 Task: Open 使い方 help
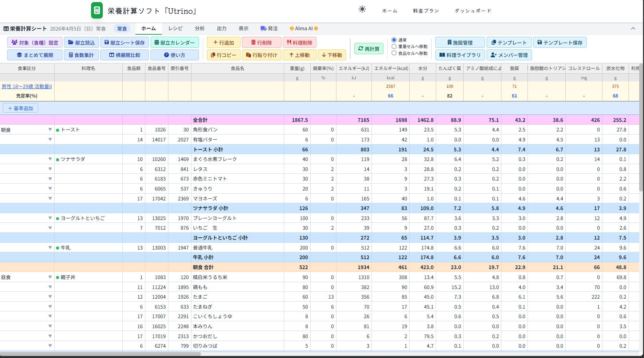(x=175, y=55)
